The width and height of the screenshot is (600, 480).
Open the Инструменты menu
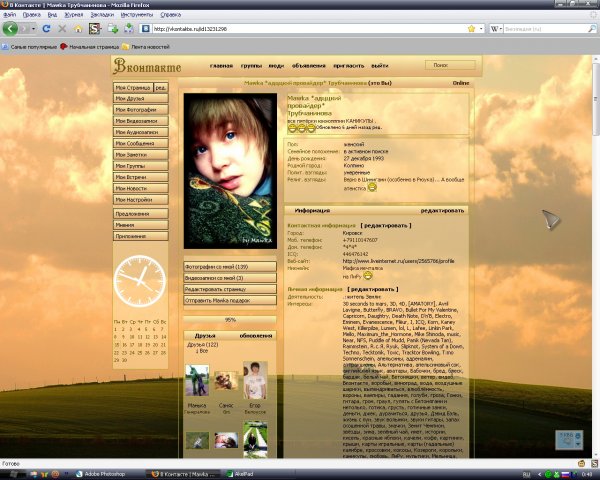tap(137, 15)
